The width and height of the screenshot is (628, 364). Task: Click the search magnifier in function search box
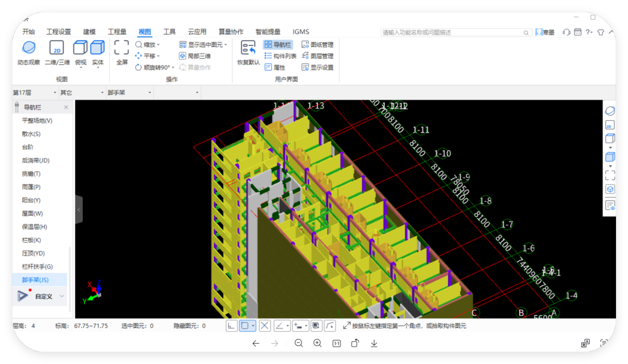click(526, 33)
